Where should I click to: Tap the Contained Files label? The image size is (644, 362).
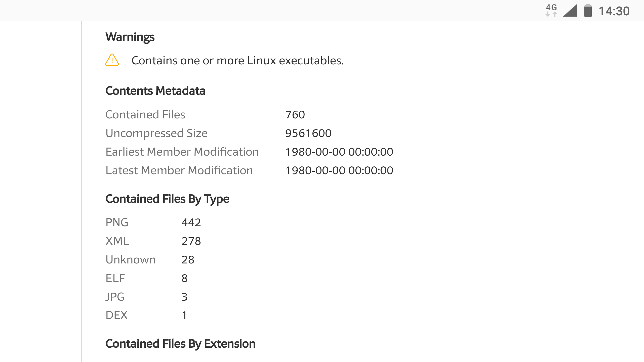pos(145,115)
